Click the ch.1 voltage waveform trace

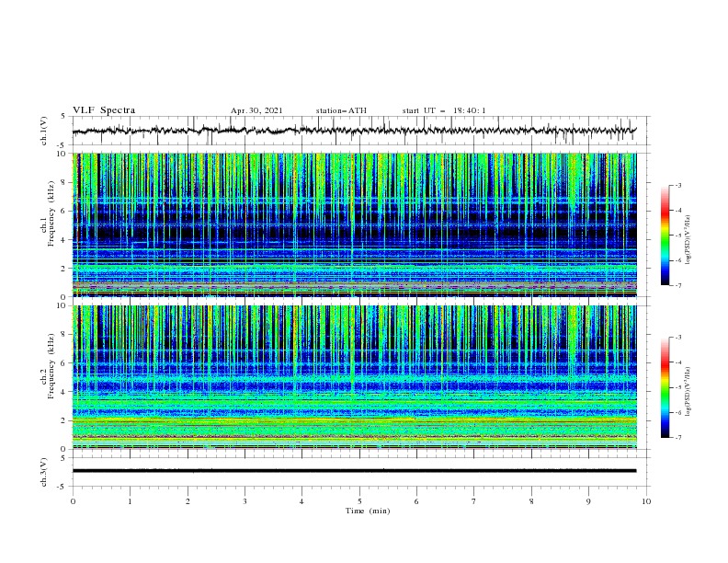click(354, 131)
